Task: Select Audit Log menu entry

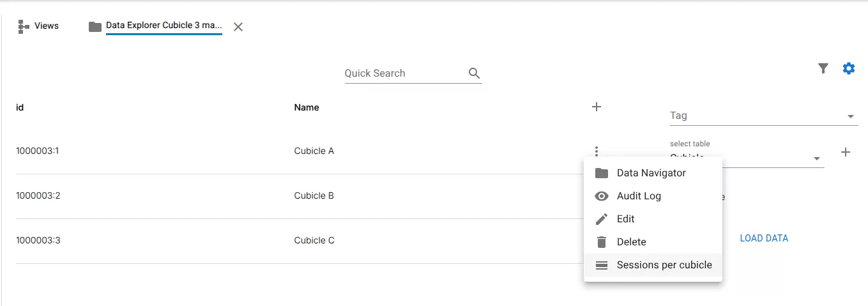Action: (639, 196)
